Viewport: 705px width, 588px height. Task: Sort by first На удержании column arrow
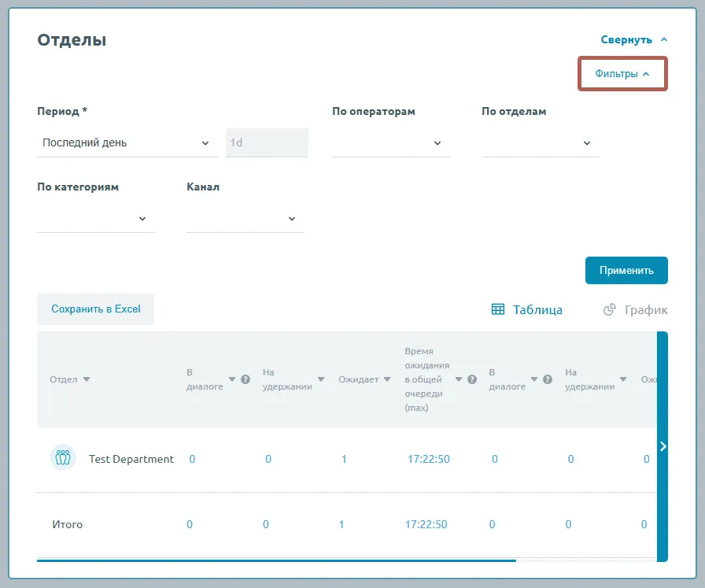click(321, 379)
